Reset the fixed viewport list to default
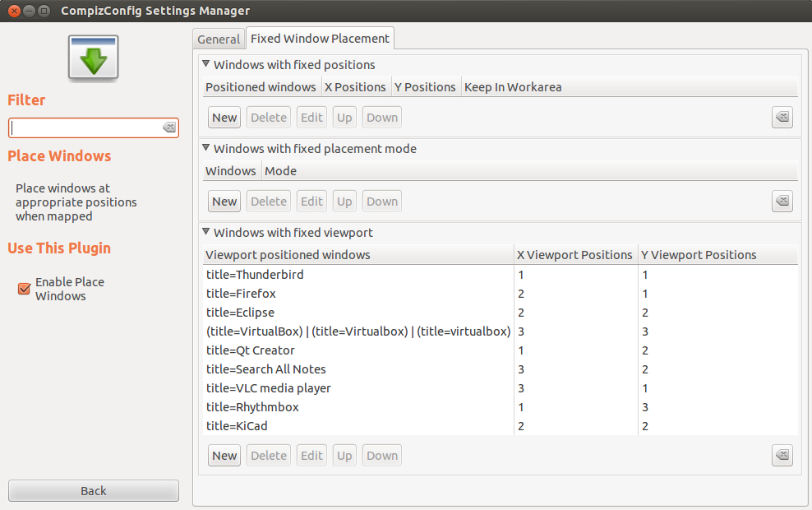812x510 pixels. click(782, 455)
